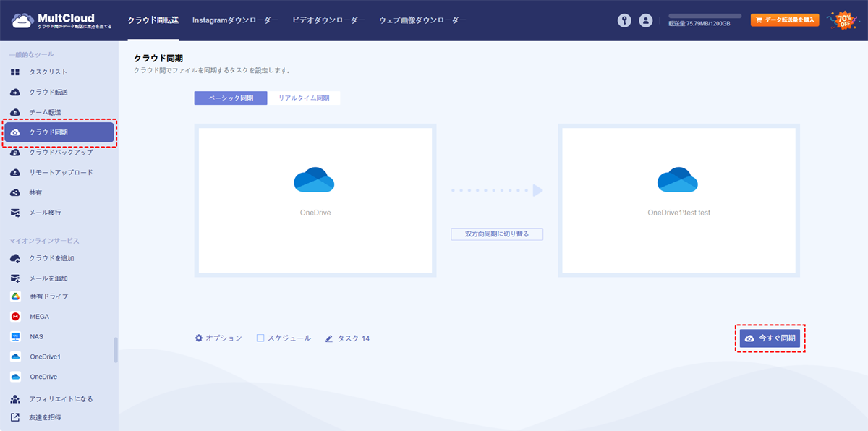
Task: Click the source OneDrive cloud logo
Action: 314,180
